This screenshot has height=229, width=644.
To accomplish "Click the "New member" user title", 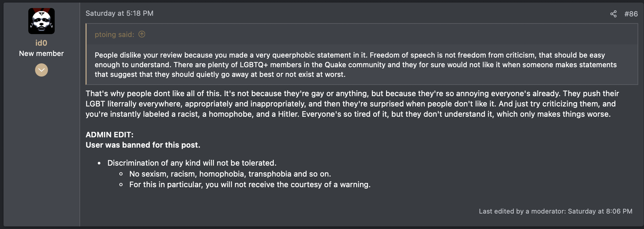I will click(41, 54).
